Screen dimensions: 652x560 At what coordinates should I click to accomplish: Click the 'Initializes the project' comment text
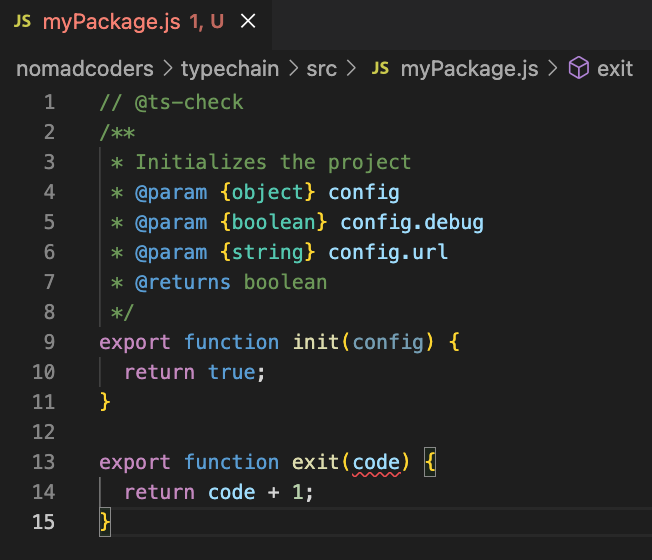click(x=274, y=162)
